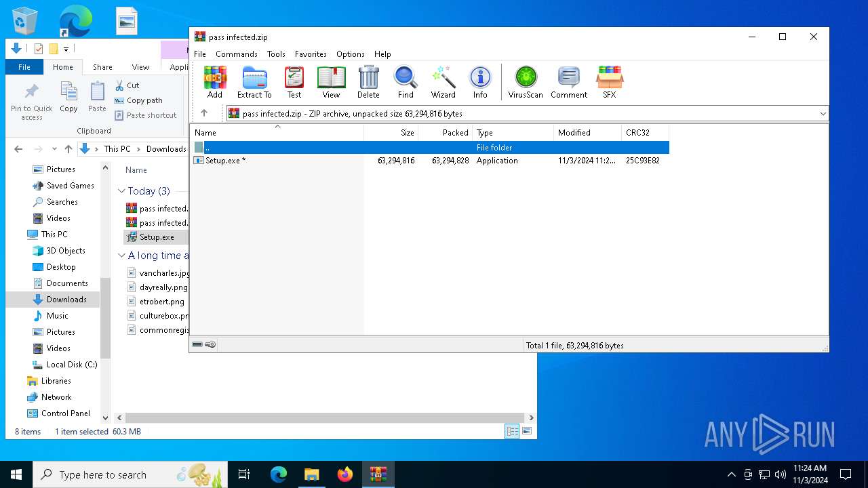Go up a level in Explorer navigation
The height and width of the screenshot is (488, 868).
tap(68, 149)
